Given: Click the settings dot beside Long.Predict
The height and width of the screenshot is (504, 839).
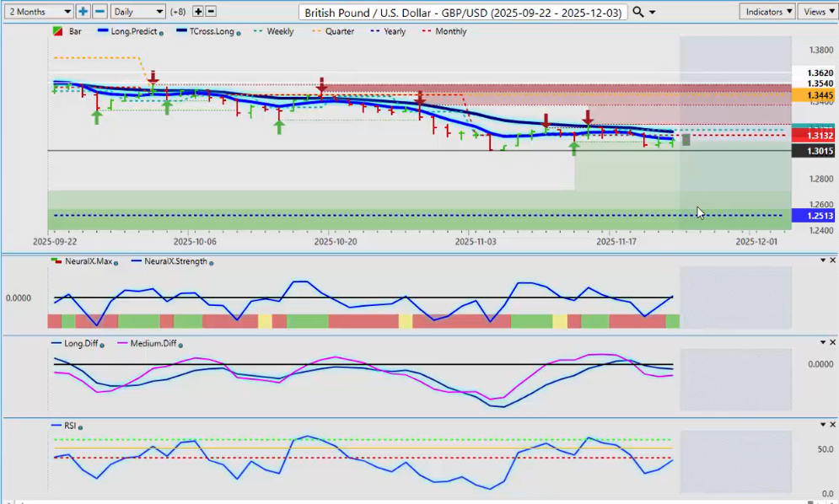Looking at the screenshot, I should point(160,32).
